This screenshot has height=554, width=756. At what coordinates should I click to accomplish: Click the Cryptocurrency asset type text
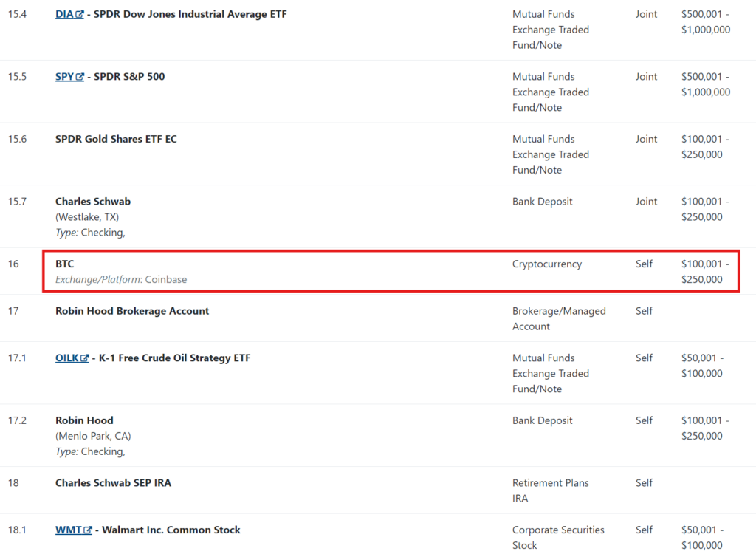(547, 264)
